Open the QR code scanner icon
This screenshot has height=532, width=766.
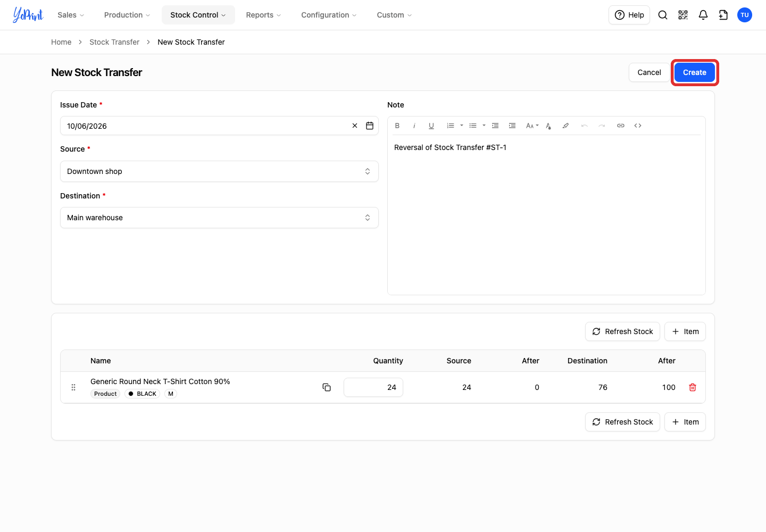tap(683, 15)
